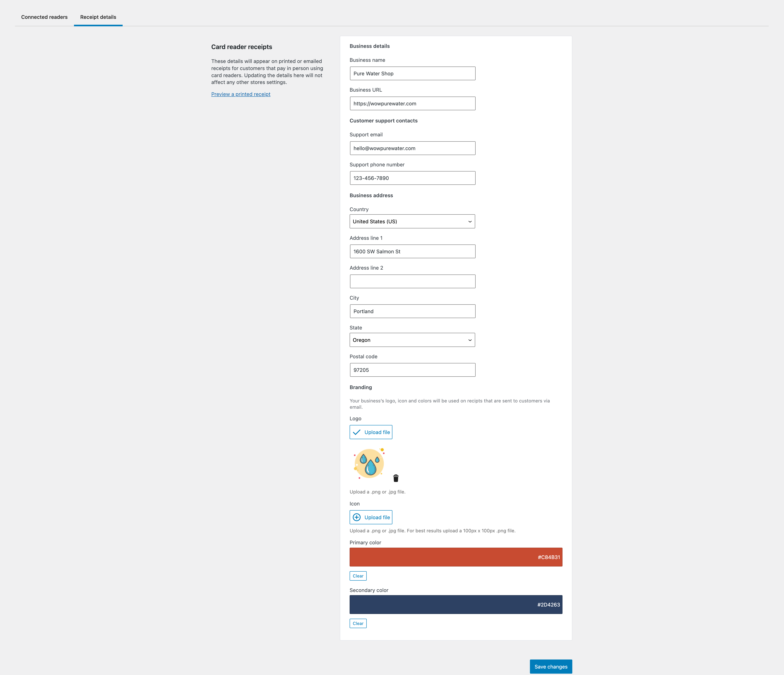Focus the Business name field
The image size is (784, 675).
pyautogui.click(x=412, y=73)
